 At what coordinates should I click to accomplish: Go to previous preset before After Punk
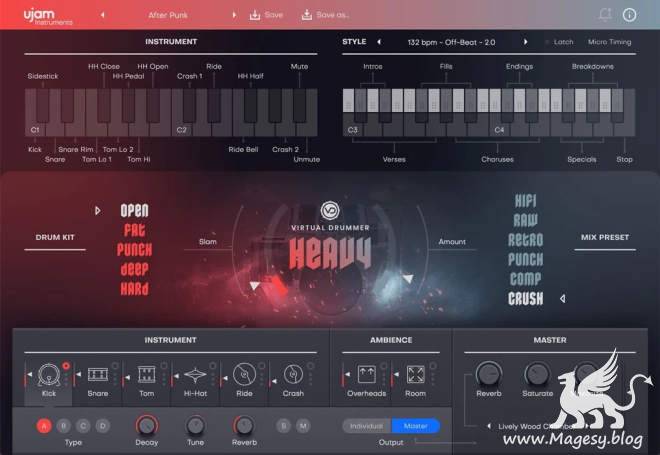[x=103, y=15]
